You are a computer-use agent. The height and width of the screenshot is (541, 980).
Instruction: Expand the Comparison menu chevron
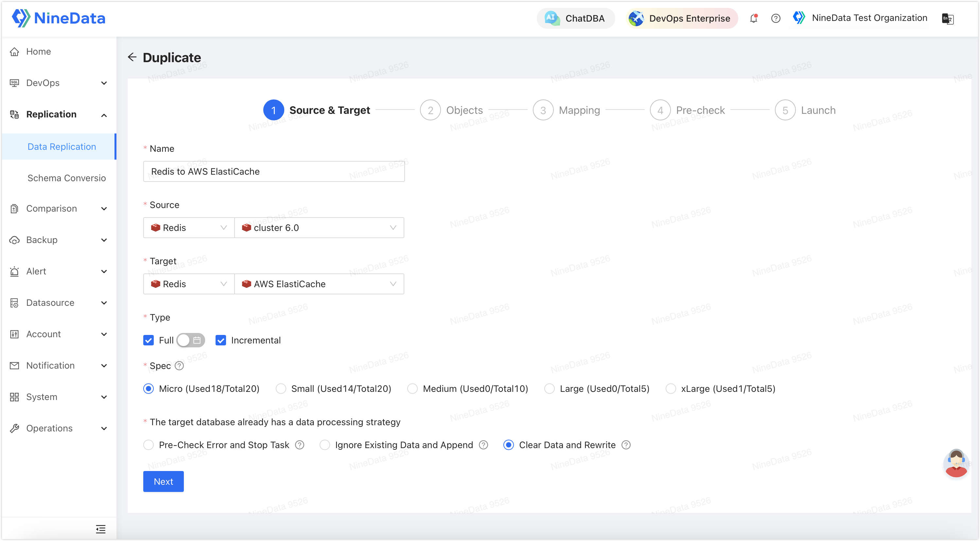[x=104, y=208]
